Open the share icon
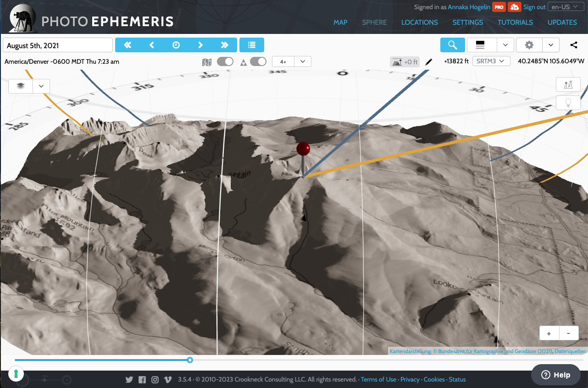 click(574, 45)
